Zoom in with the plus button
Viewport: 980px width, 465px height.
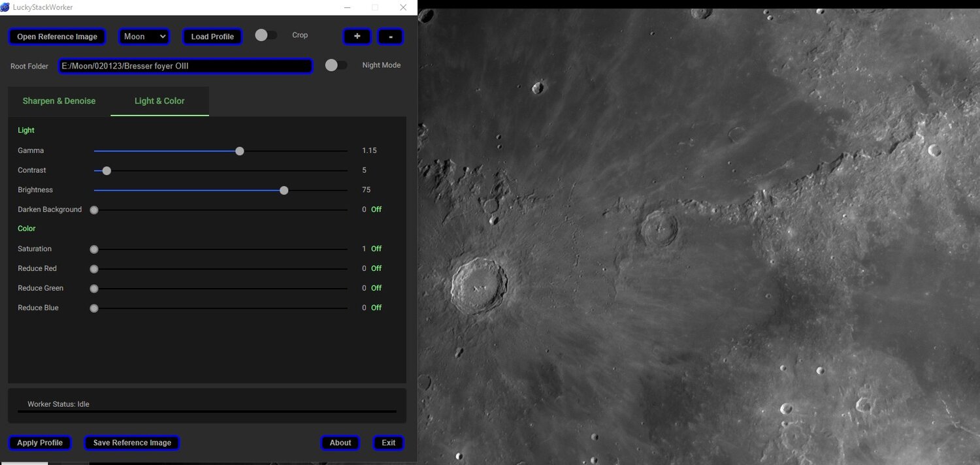357,37
